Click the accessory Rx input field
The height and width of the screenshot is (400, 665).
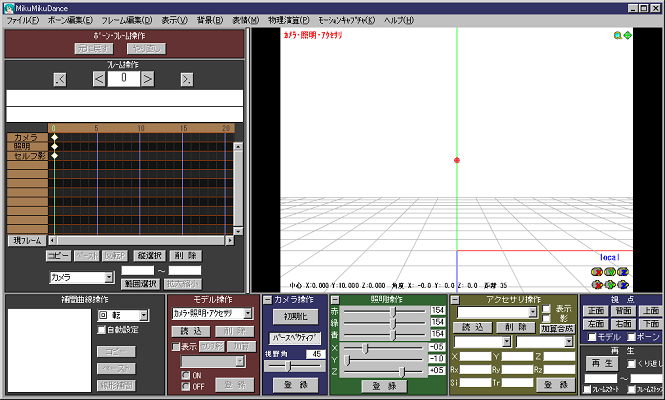point(475,370)
